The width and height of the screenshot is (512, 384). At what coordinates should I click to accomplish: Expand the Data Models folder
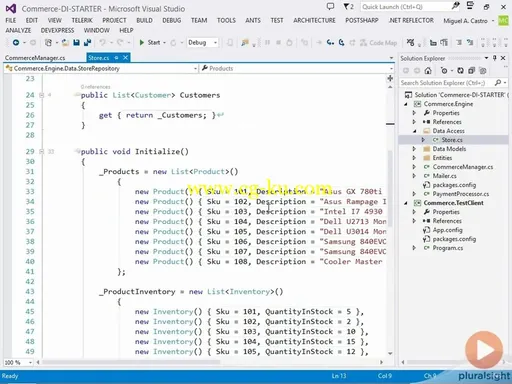tap(414, 149)
